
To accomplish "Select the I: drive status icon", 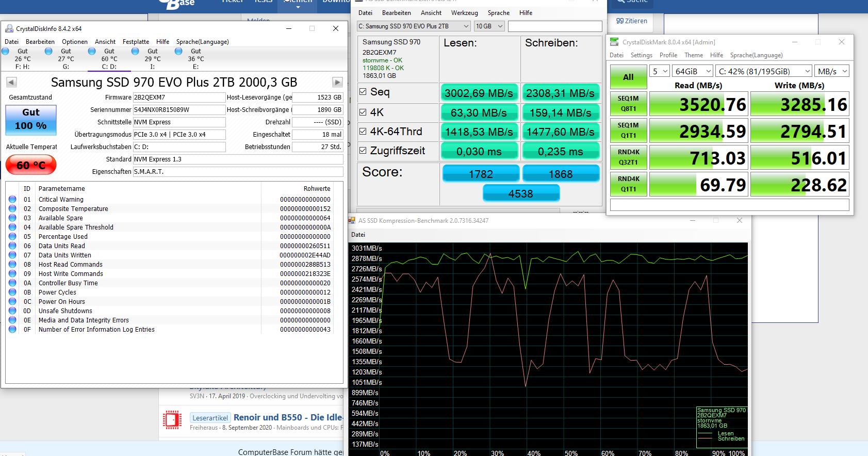I will [x=136, y=51].
